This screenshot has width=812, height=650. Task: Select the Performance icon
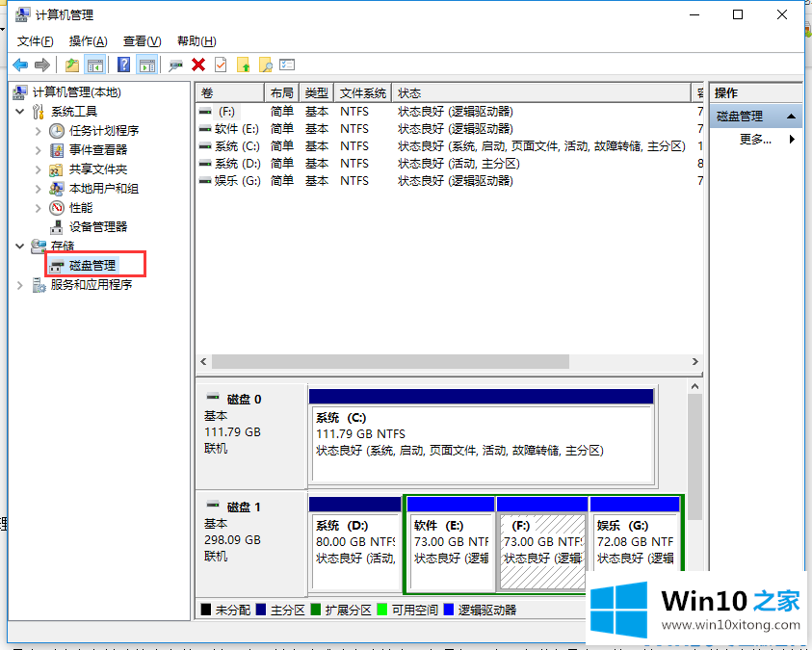(57, 208)
